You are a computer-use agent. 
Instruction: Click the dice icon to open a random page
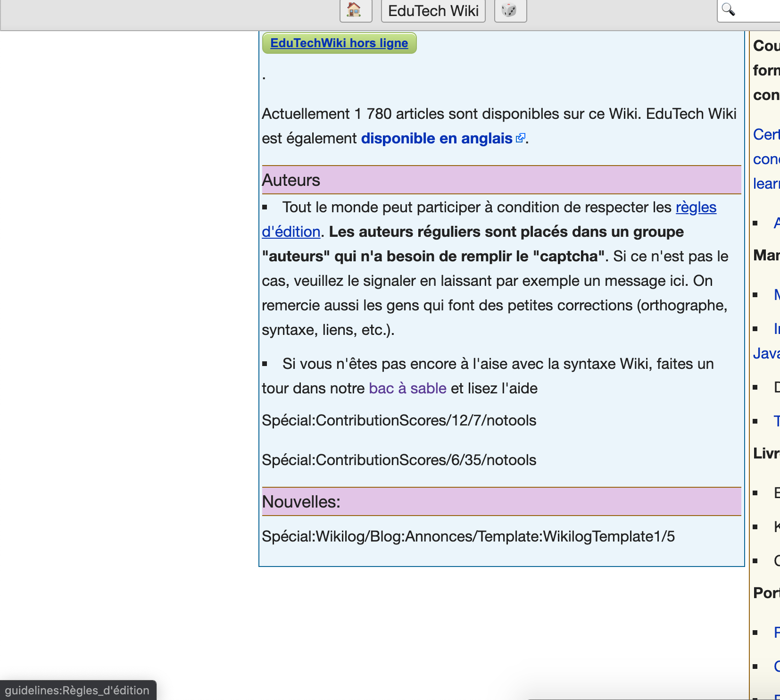[510, 10]
